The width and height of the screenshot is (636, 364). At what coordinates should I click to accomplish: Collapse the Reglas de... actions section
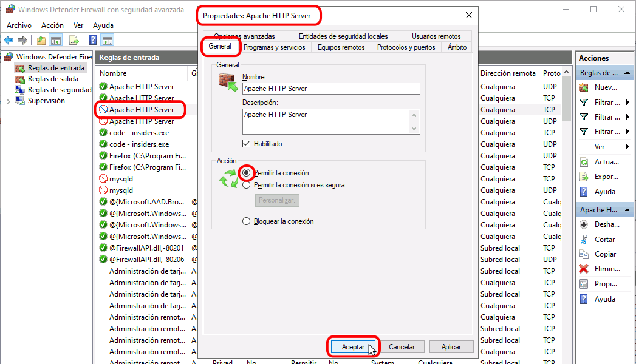627,73
